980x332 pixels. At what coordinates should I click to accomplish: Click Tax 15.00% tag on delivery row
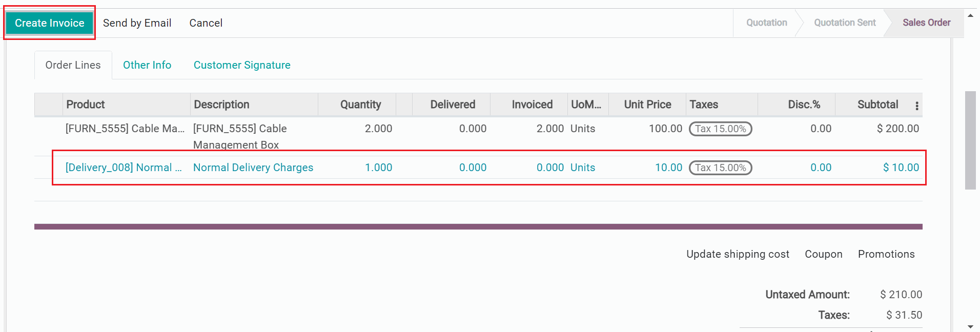tap(720, 168)
